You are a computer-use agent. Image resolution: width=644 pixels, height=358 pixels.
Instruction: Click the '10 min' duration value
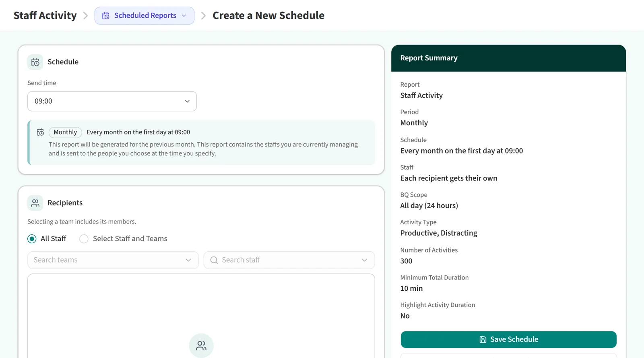click(x=411, y=288)
